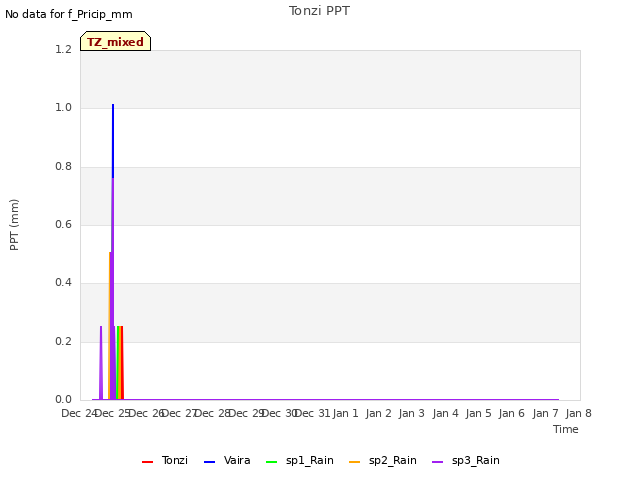This screenshot has height=480, width=640.
Task: Click the blue Vaira peak bar near 1.0
Action: pyautogui.click(x=113, y=141)
